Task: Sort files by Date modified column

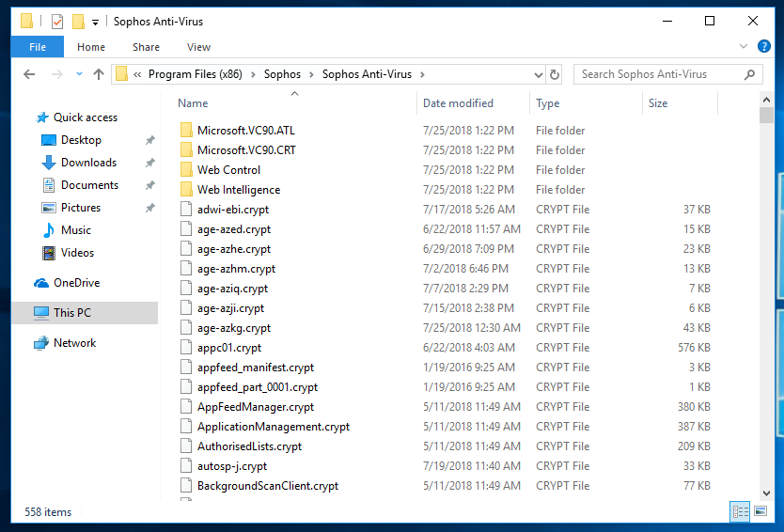Action: coord(458,103)
